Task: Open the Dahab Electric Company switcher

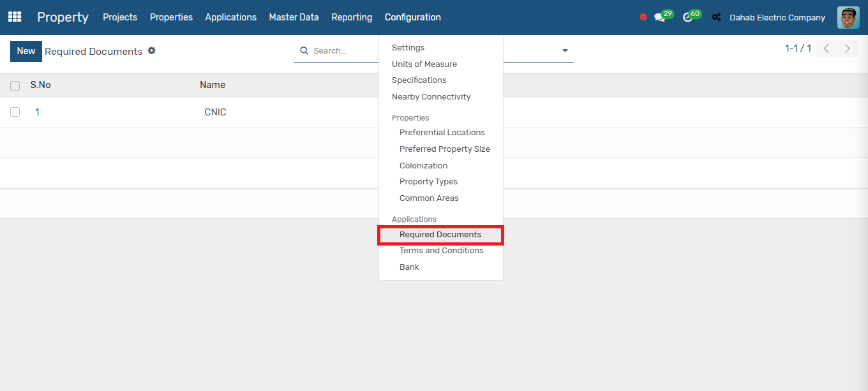Action: (777, 17)
